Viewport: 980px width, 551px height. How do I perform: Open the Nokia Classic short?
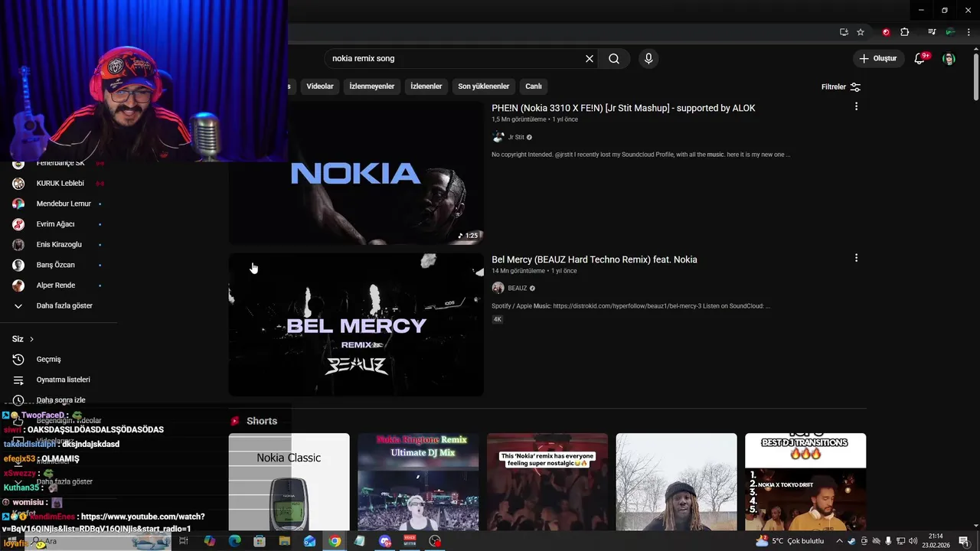289,482
